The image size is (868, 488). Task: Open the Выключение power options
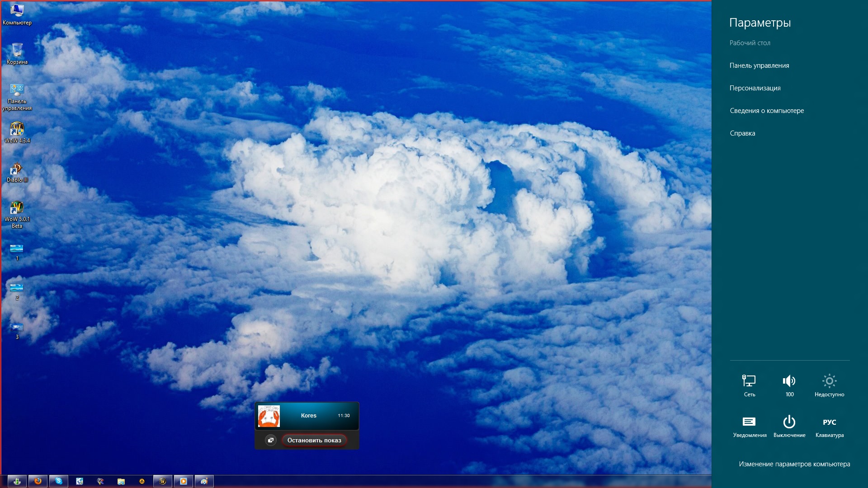click(789, 427)
